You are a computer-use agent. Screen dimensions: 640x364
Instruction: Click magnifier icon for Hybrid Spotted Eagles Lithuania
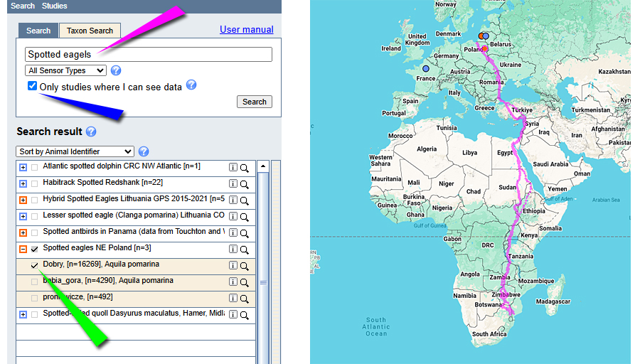(244, 200)
